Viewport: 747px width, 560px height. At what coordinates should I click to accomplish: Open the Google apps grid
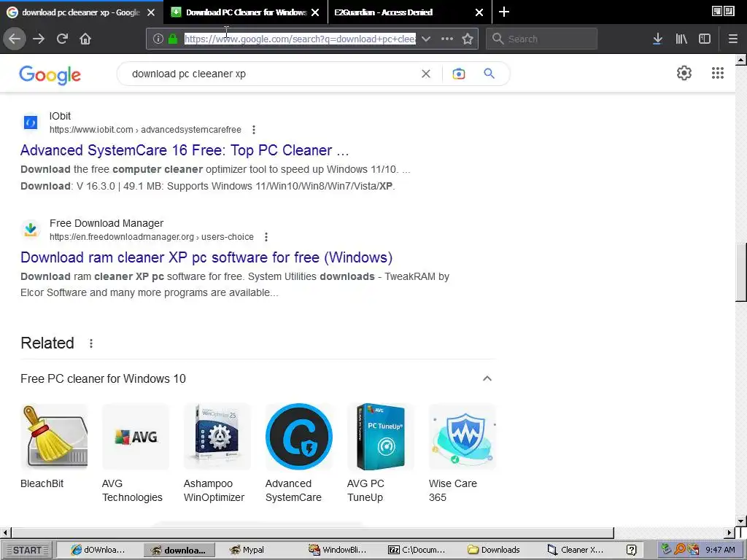pyautogui.click(x=718, y=73)
